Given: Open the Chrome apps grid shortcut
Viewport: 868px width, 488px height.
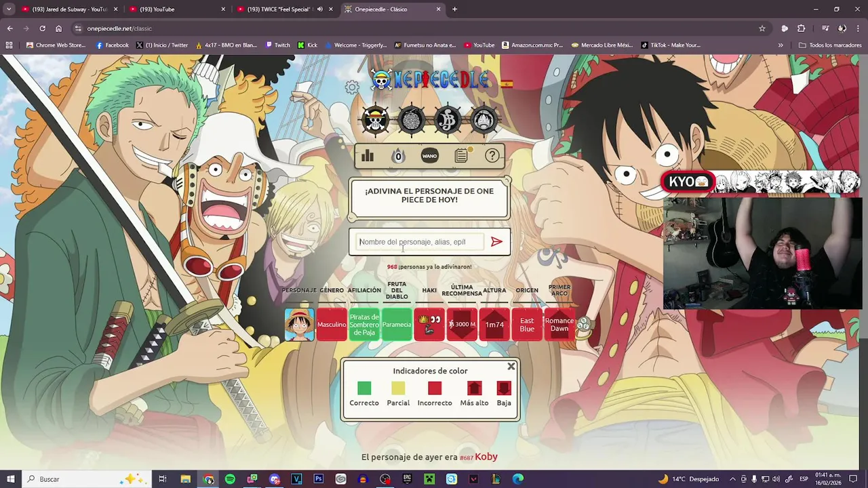Looking at the screenshot, I should (x=9, y=45).
